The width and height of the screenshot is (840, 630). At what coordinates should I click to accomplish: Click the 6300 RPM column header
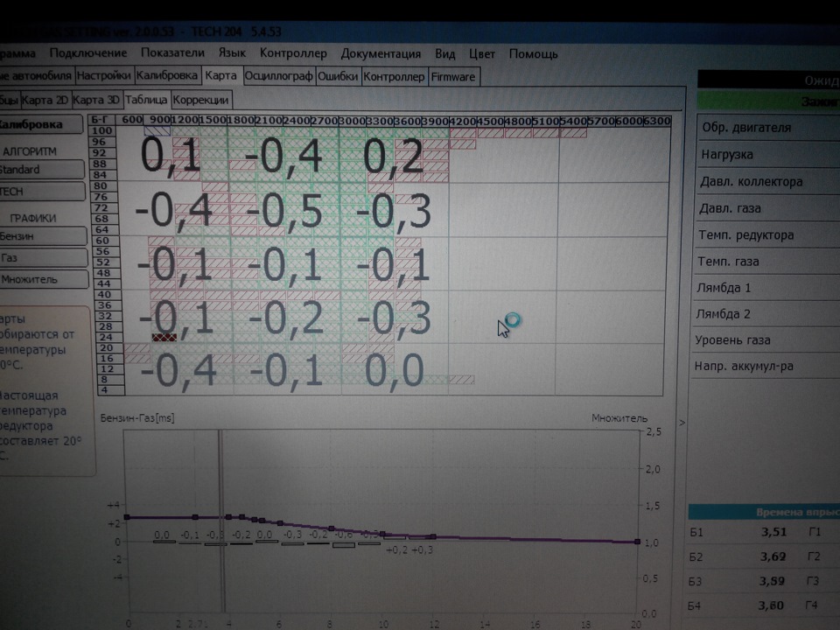pyautogui.click(x=657, y=121)
